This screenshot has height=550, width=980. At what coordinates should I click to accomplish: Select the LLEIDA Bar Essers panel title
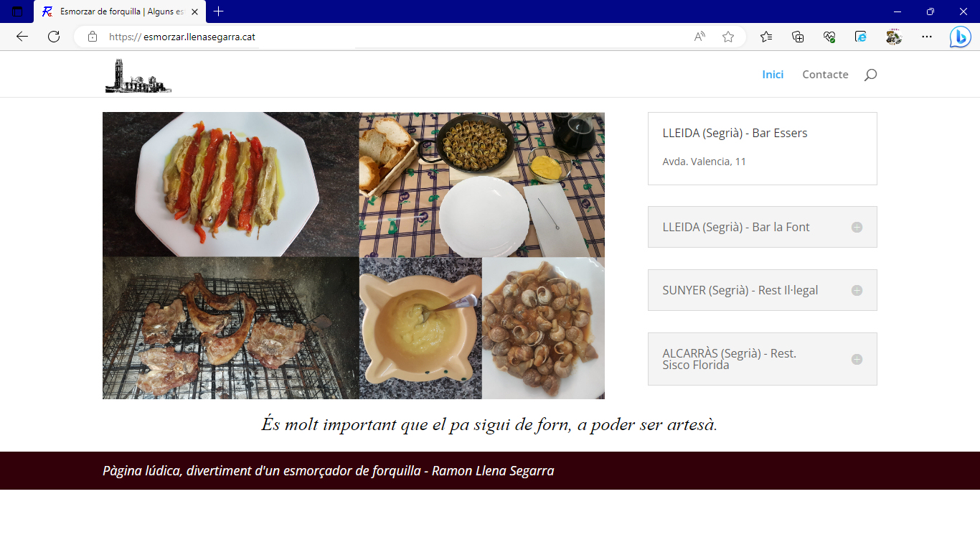pyautogui.click(x=735, y=133)
